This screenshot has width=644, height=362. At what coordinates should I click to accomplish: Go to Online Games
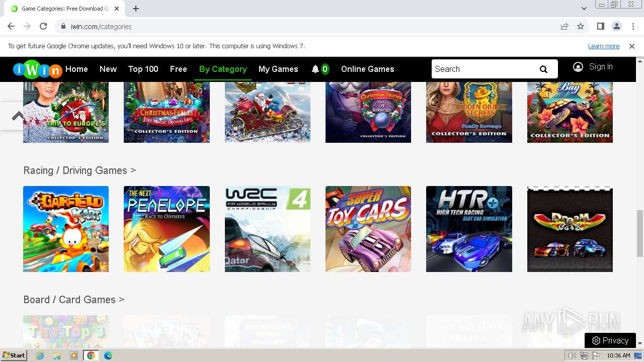coord(368,69)
